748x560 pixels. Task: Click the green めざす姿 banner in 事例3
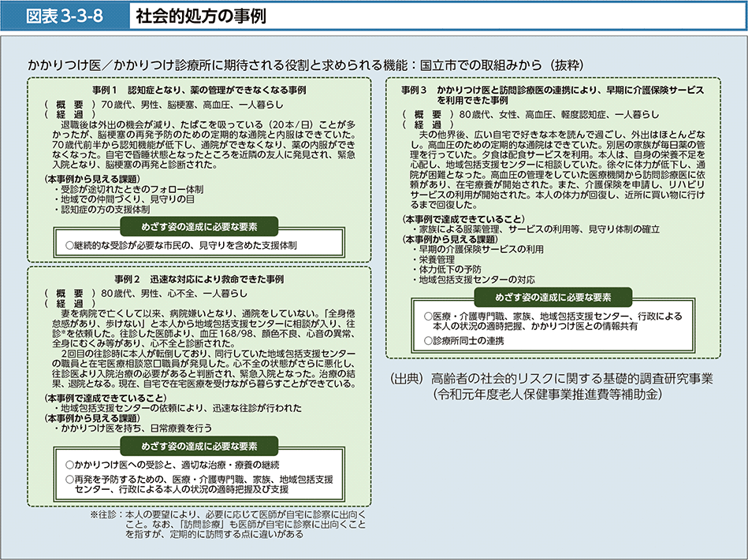coord(552,297)
